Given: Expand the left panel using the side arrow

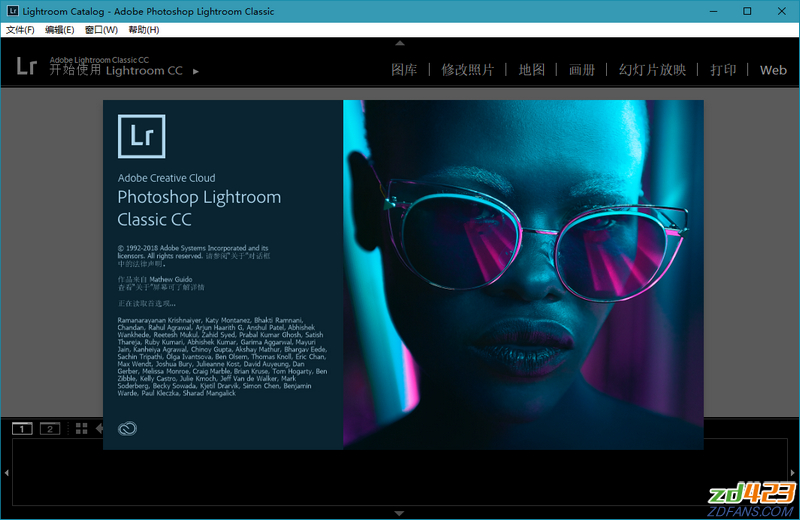Looking at the screenshot, I should [7, 473].
